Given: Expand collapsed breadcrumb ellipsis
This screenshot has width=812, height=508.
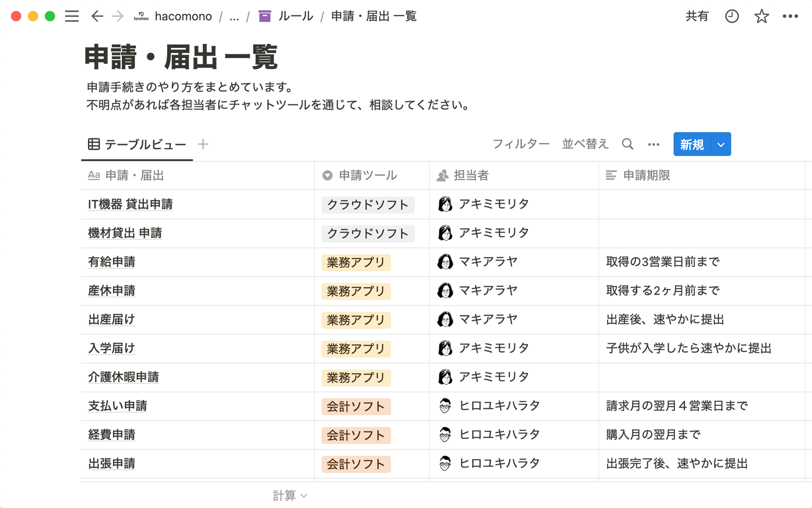Looking at the screenshot, I should click(x=234, y=17).
